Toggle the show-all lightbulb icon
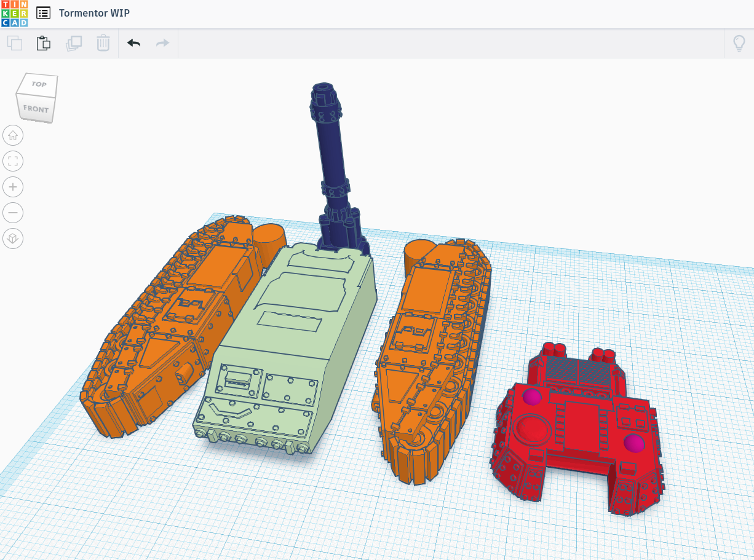This screenshot has height=560, width=754. pyautogui.click(x=739, y=43)
